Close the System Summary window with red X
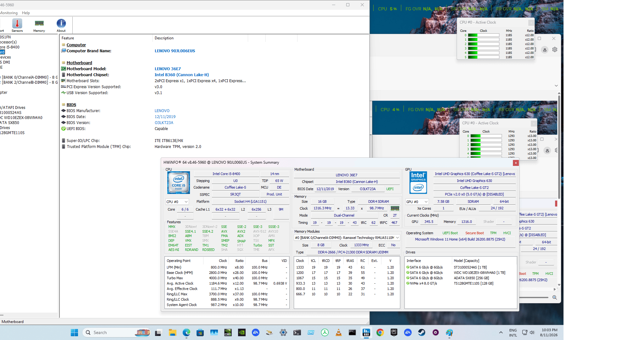 (515, 163)
